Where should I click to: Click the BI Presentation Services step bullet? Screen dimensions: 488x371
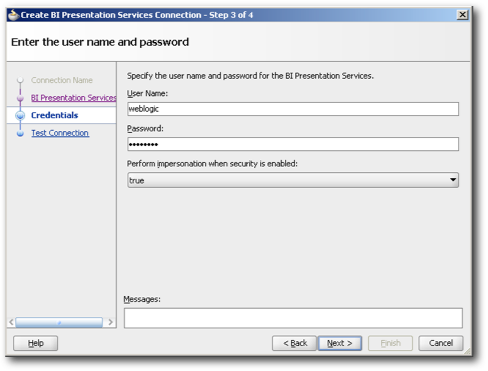20,98
